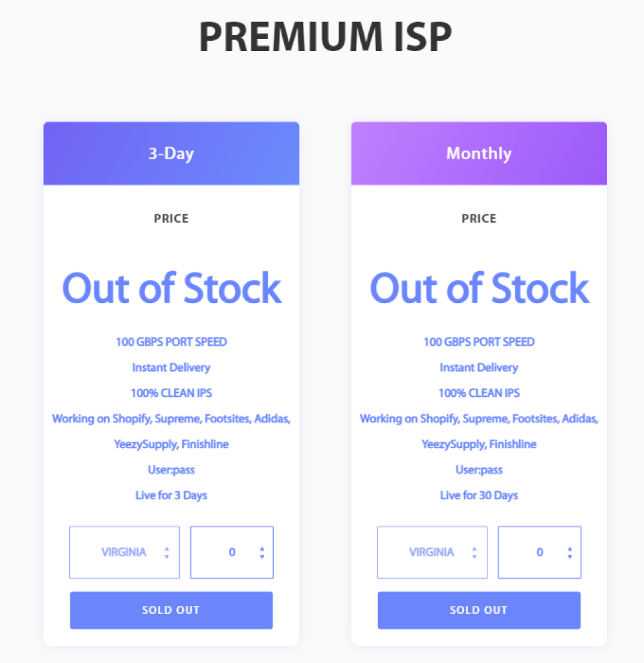Click the "Live for 3 Days" feature text
This screenshot has width=644, height=663.
[171, 495]
